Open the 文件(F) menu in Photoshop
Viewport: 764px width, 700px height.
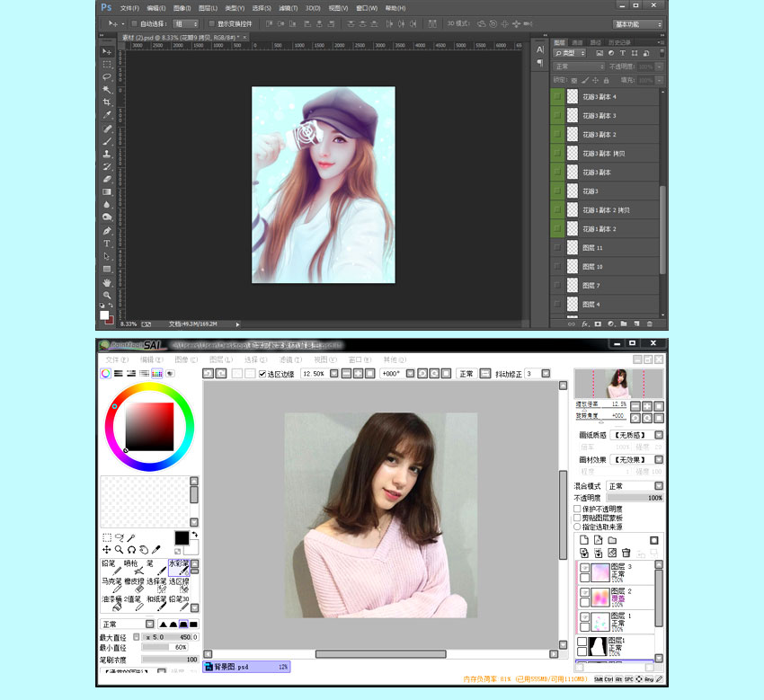coord(129,8)
